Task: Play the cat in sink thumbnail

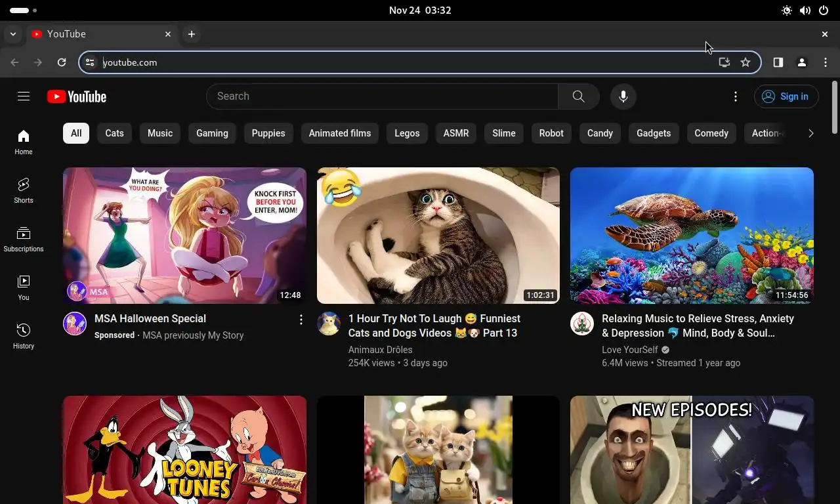Action: [438, 236]
